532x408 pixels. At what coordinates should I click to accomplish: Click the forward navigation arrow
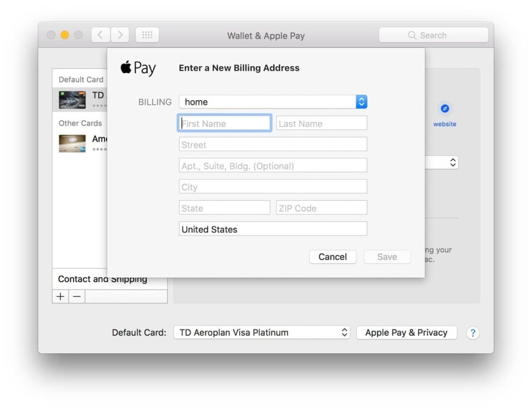[120, 35]
